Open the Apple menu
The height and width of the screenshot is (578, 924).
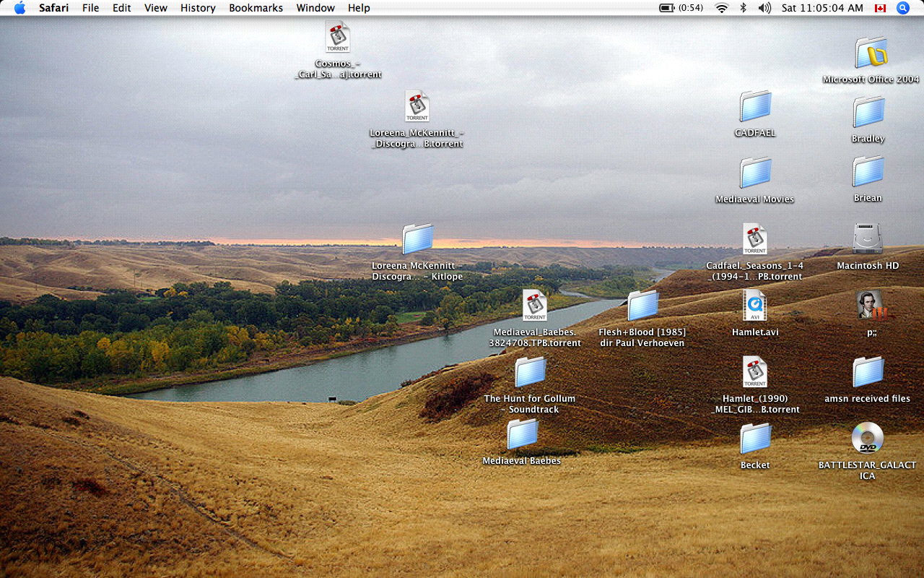(19, 8)
